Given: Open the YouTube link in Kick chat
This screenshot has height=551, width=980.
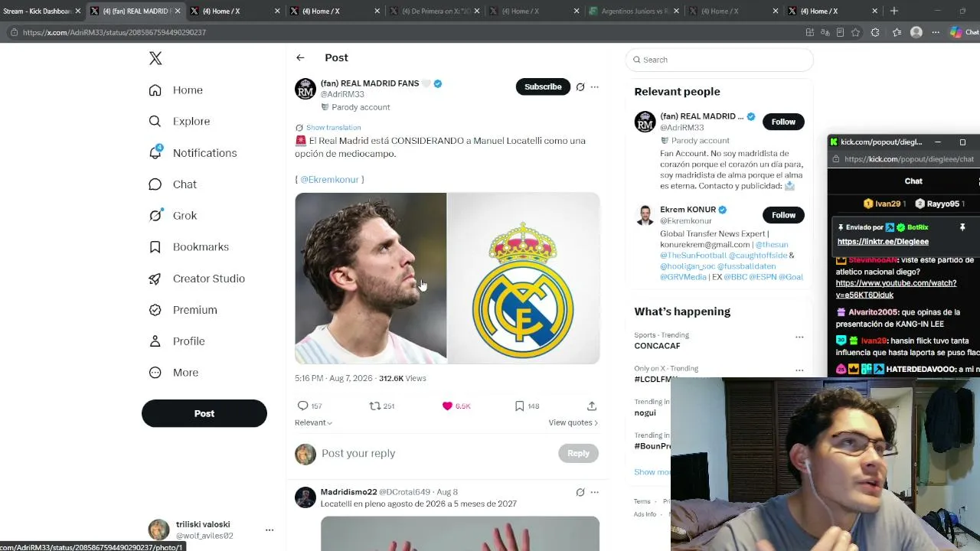Looking at the screenshot, I should tap(896, 289).
